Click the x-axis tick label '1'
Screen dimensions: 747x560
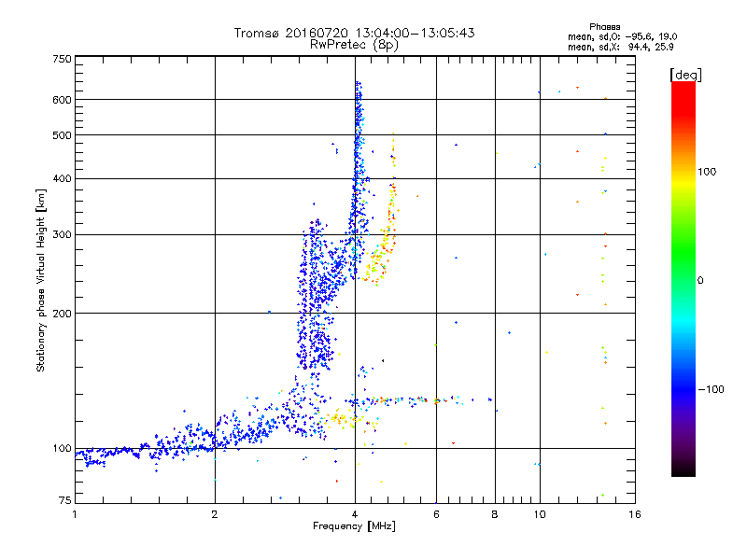[75, 514]
